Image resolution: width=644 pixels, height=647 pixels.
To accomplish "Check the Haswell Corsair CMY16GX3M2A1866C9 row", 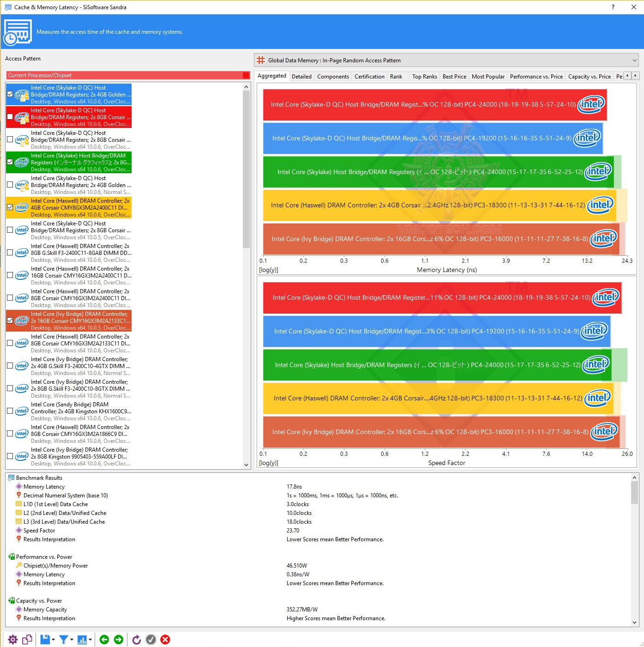I will point(10,434).
